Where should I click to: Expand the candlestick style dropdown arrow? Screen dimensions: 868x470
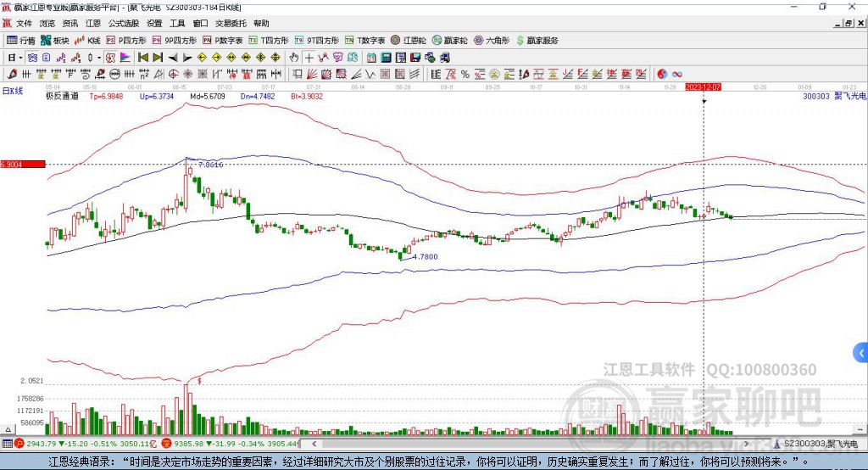[x=98, y=58]
